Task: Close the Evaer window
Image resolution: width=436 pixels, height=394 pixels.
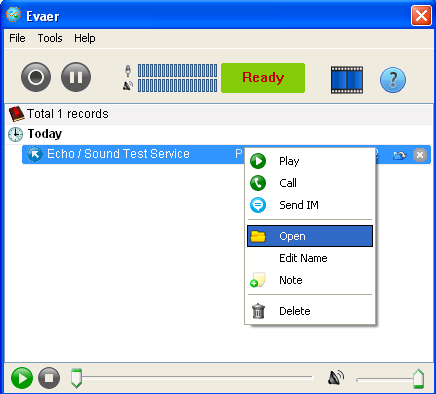Action: (x=421, y=15)
